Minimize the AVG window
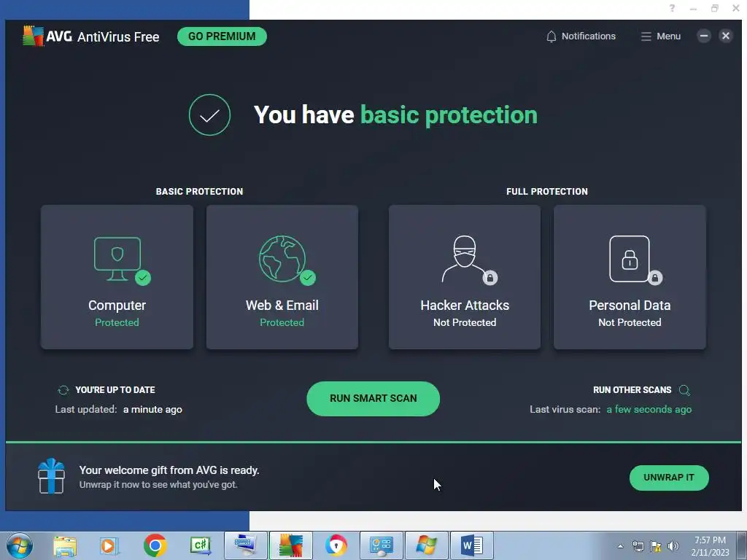747x560 pixels. click(x=704, y=36)
